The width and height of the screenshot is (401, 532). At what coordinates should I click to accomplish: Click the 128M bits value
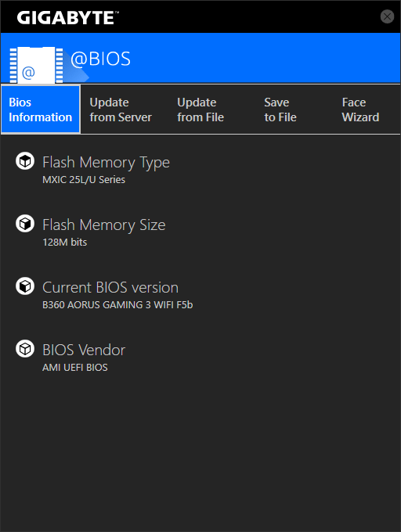(x=64, y=242)
